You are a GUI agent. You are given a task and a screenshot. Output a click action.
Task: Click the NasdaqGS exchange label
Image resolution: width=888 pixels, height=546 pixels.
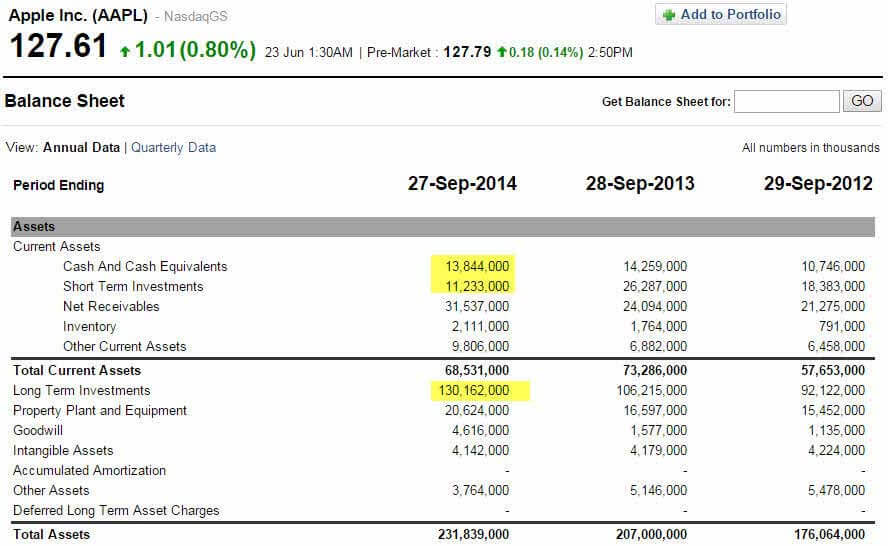pyautogui.click(x=195, y=16)
